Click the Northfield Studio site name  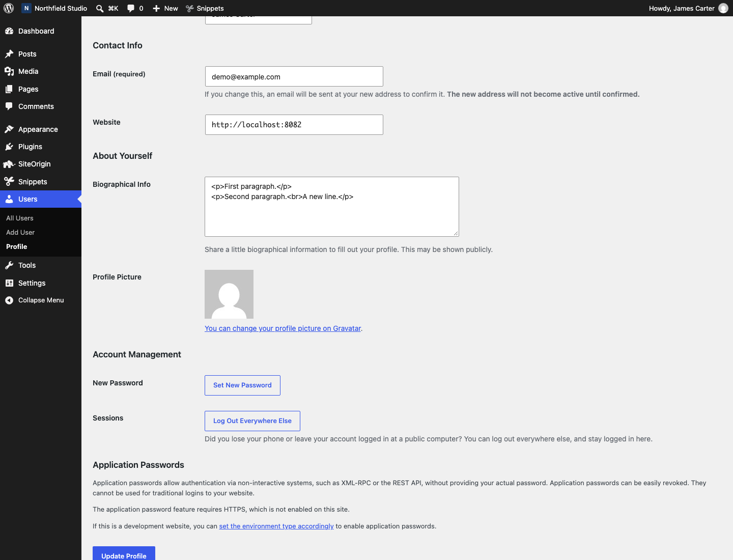(x=61, y=8)
